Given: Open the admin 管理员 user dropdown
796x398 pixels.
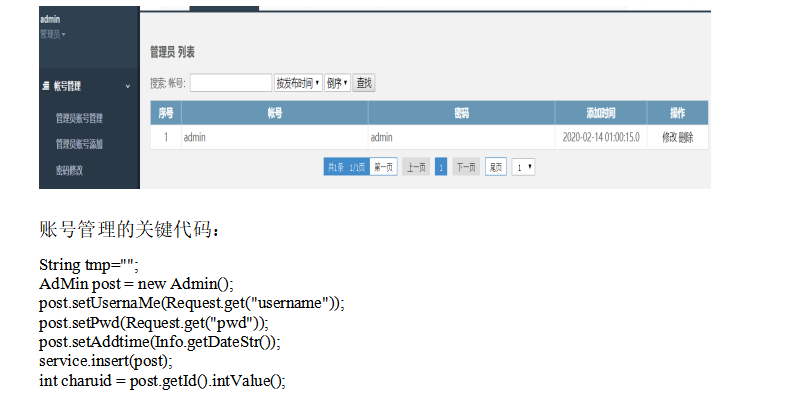Looking at the screenshot, I should coord(53,35).
